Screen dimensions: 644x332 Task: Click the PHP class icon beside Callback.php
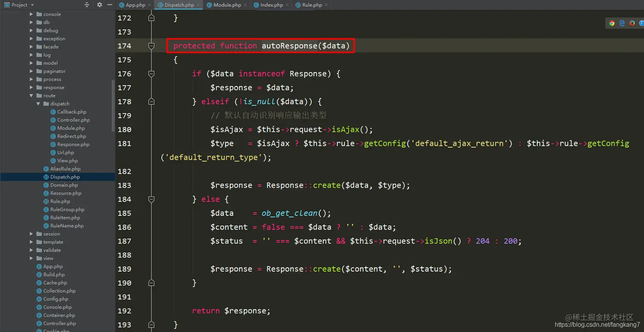[53, 112]
